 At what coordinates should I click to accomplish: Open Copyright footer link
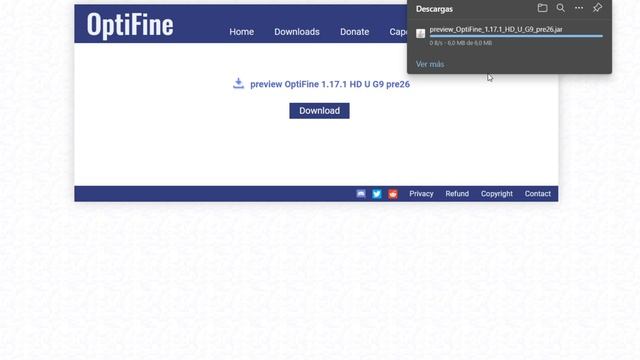coord(497,194)
